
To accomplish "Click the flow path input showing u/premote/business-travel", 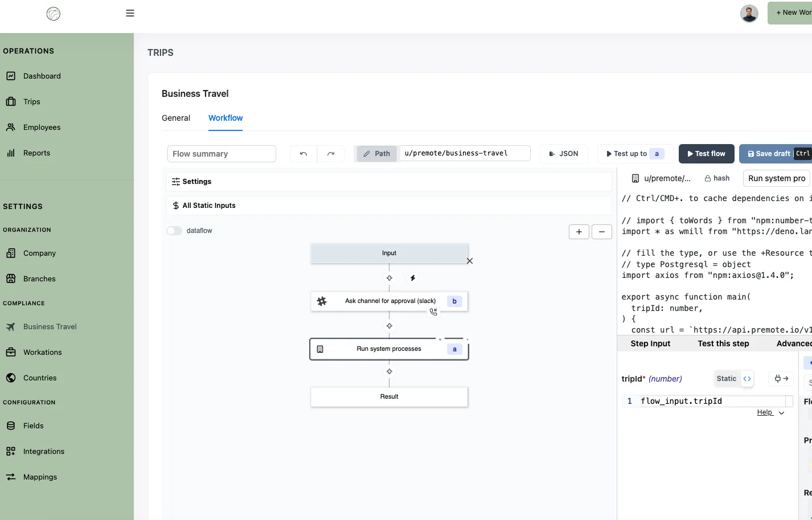I will (x=464, y=153).
